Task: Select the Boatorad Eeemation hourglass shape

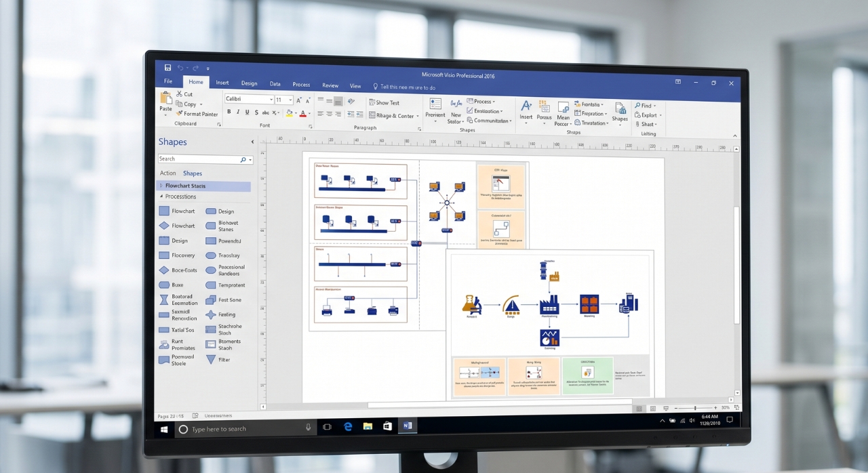Action: point(164,300)
